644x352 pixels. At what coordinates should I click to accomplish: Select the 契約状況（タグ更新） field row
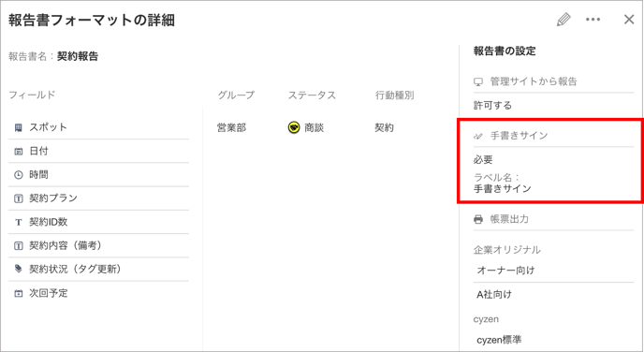pyautogui.click(x=98, y=269)
